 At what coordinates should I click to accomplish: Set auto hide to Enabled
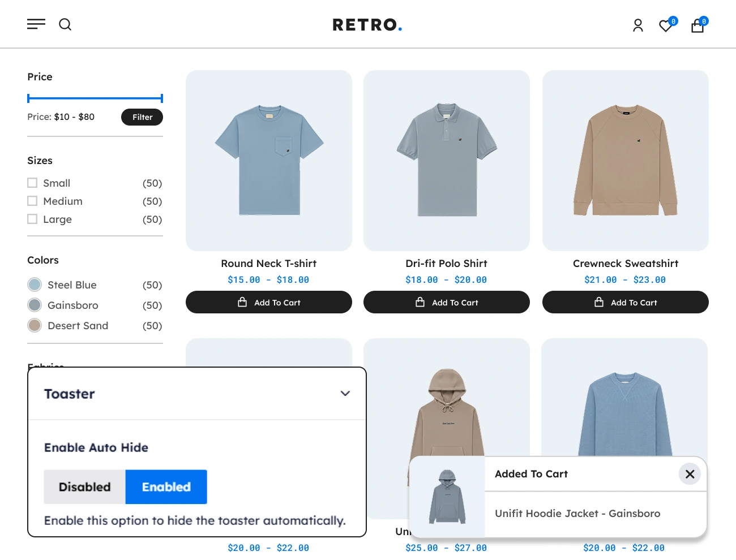166,487
